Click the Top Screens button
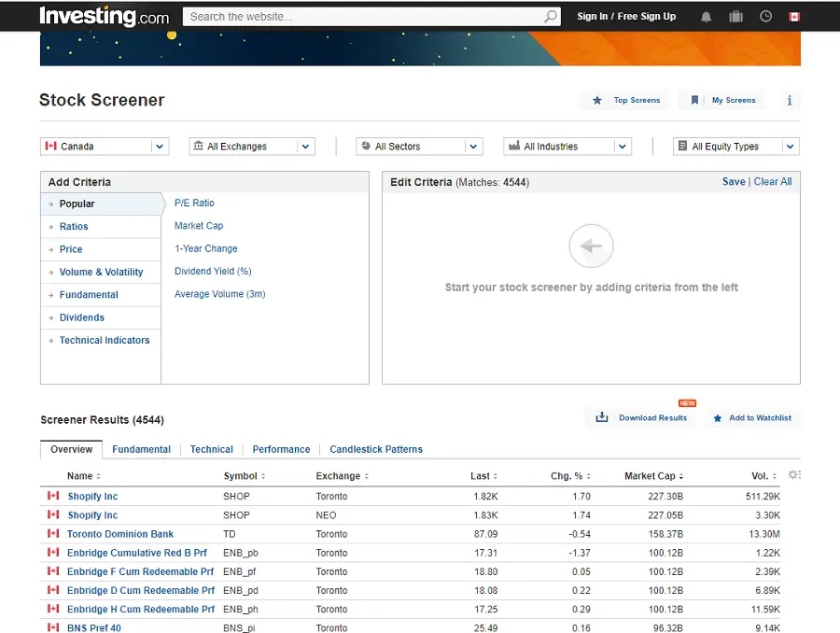Image resolution: width=840 pixels, height=633 pixels. [626, 101]
